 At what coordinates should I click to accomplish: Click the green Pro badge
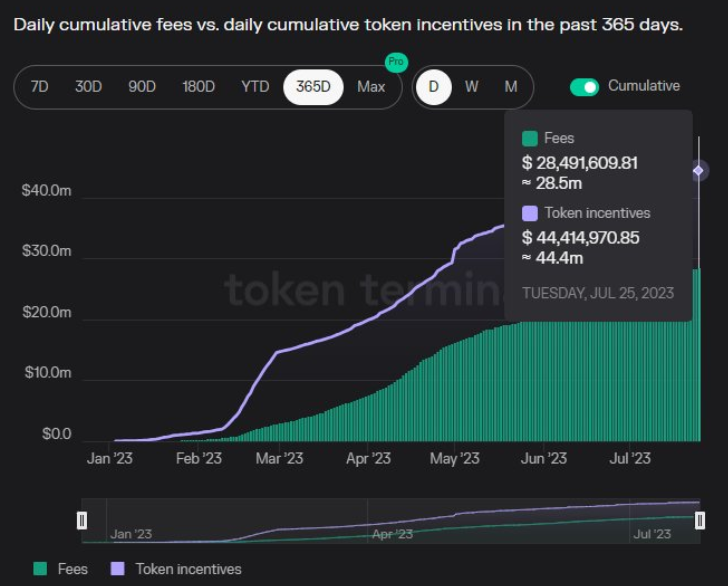(x=396, y=63)
